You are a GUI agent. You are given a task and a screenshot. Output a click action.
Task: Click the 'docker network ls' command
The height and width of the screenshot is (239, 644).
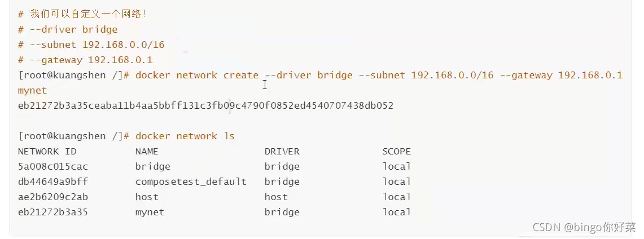[x=185, y=136]
